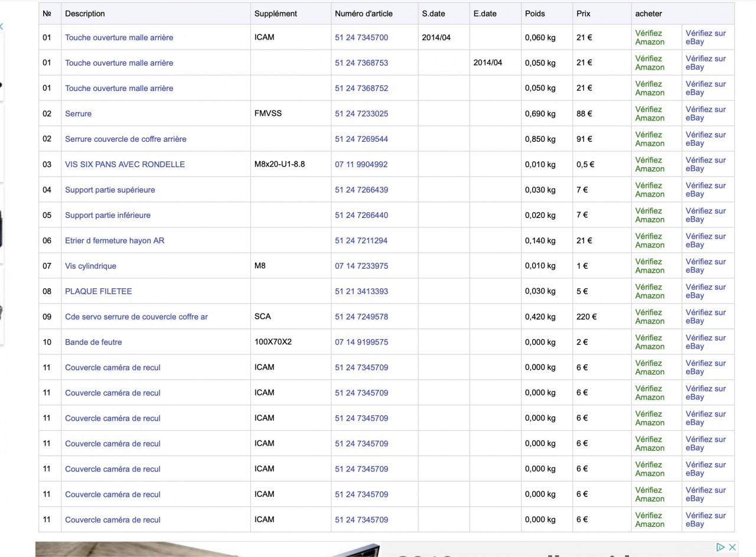Screen dimensions: 756x557
Task: Open article number 07 11 9904992
Action: 361,164
